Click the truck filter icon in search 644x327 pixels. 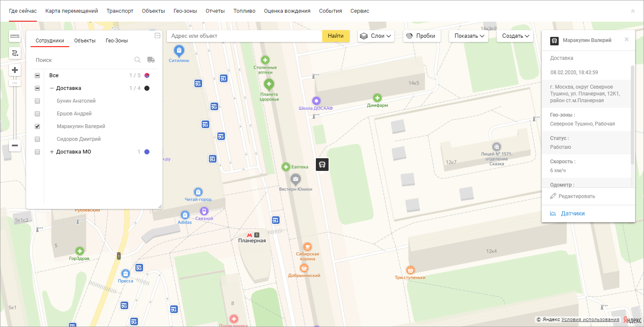pos(151,60)
